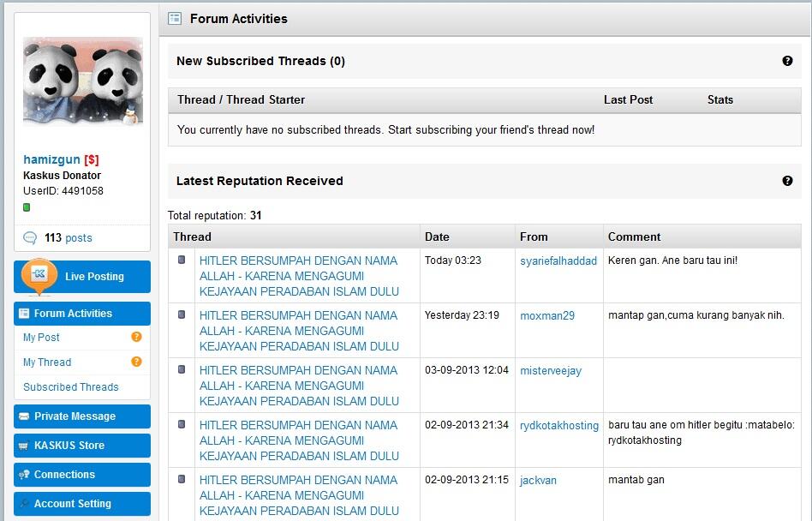Click the 'Total reputation: 31' text
812x521 pixels.
pyautogui.click(x=214, y=215)
